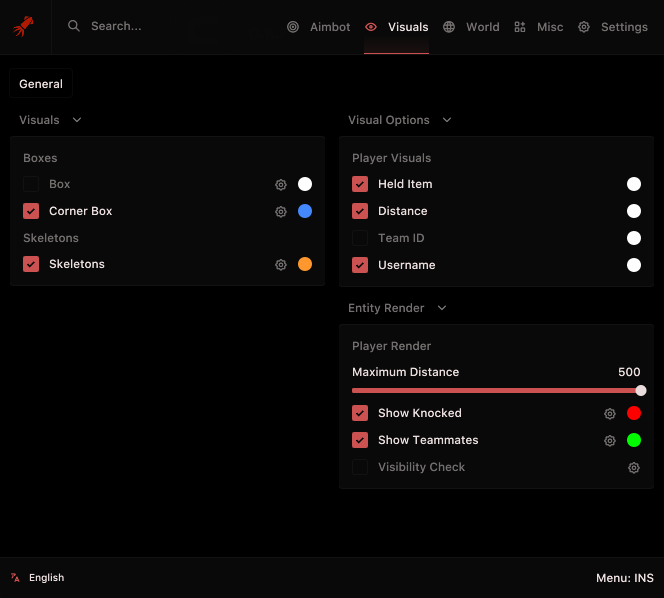Open settings gear next to Corner Box

pyautogui.click(x=281, y=211)
